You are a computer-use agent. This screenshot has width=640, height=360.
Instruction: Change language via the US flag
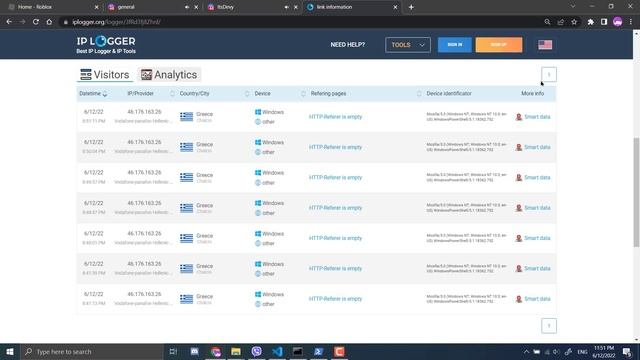point(545,44)
